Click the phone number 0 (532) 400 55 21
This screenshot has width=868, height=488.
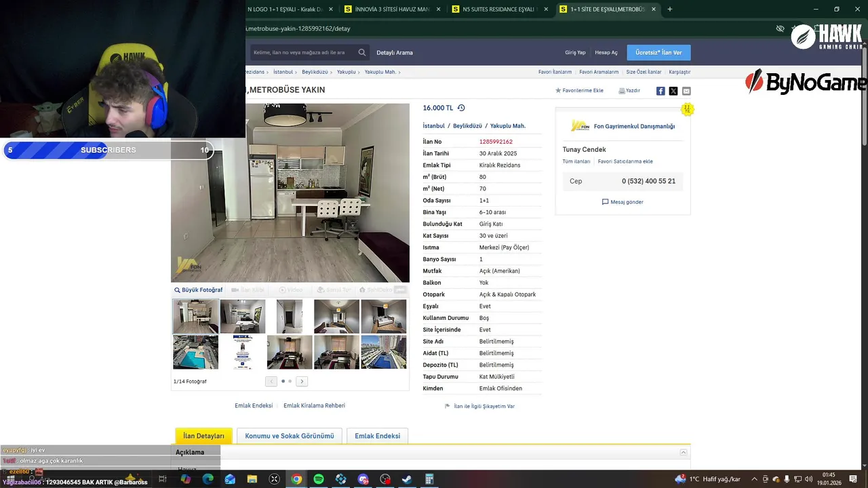(648, 181)
